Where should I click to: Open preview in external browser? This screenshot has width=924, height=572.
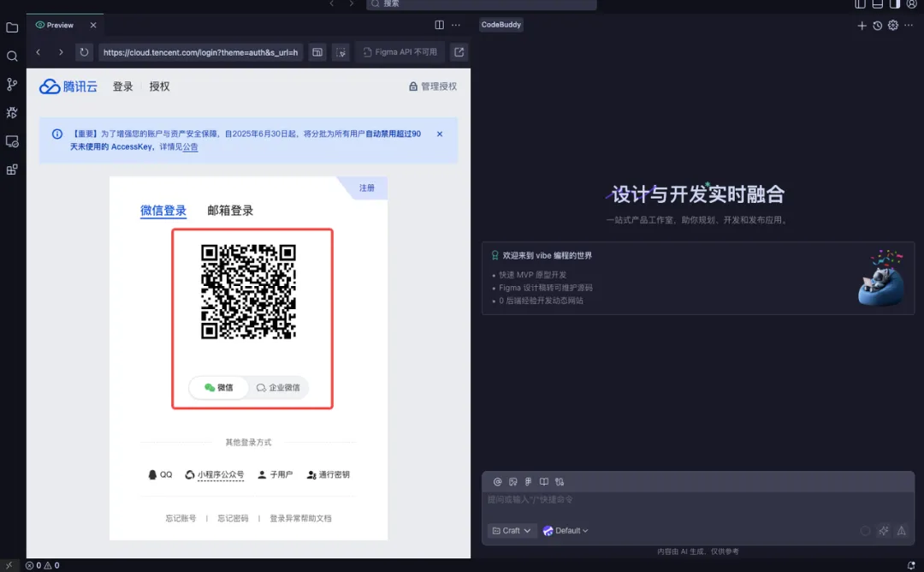[459, 52]
